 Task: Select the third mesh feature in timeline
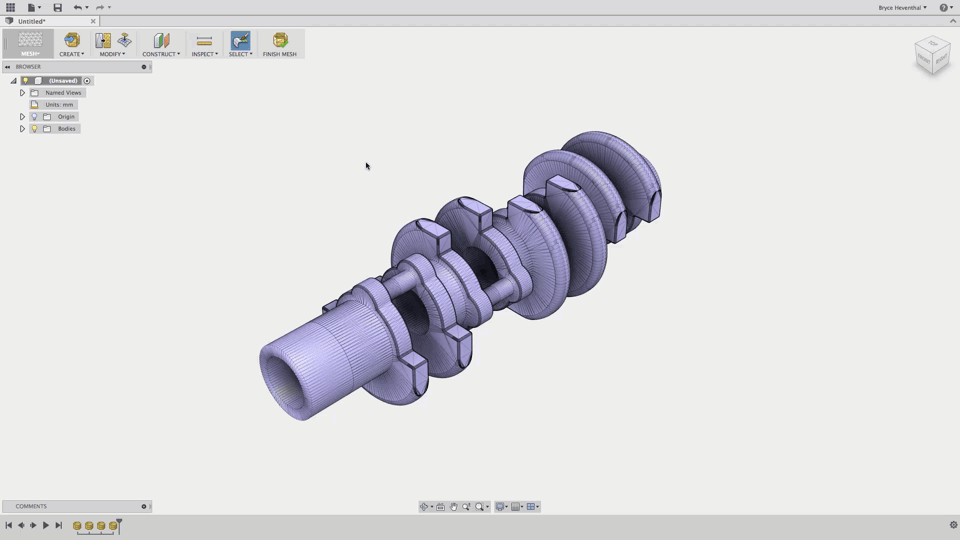pos(101,526)
